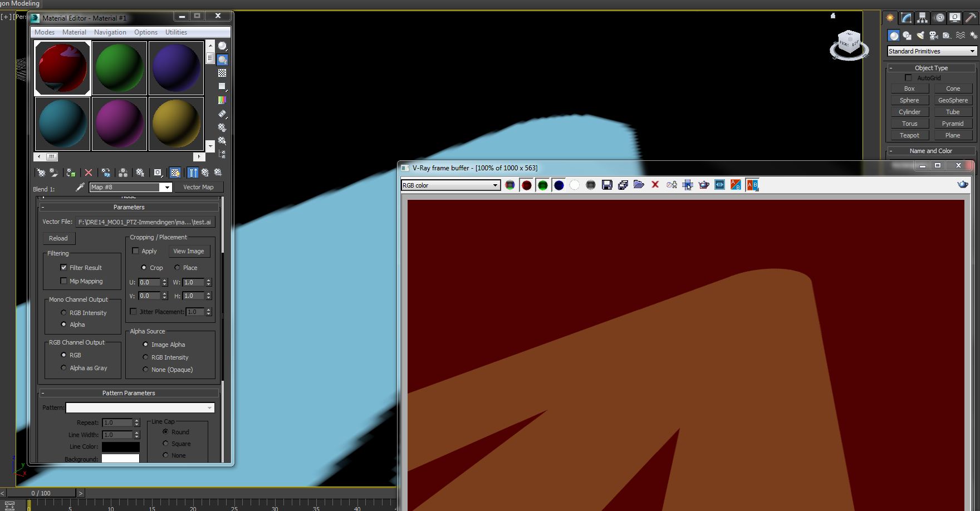
Task: Select the green material sample sphere
Action: coord(120,68)
